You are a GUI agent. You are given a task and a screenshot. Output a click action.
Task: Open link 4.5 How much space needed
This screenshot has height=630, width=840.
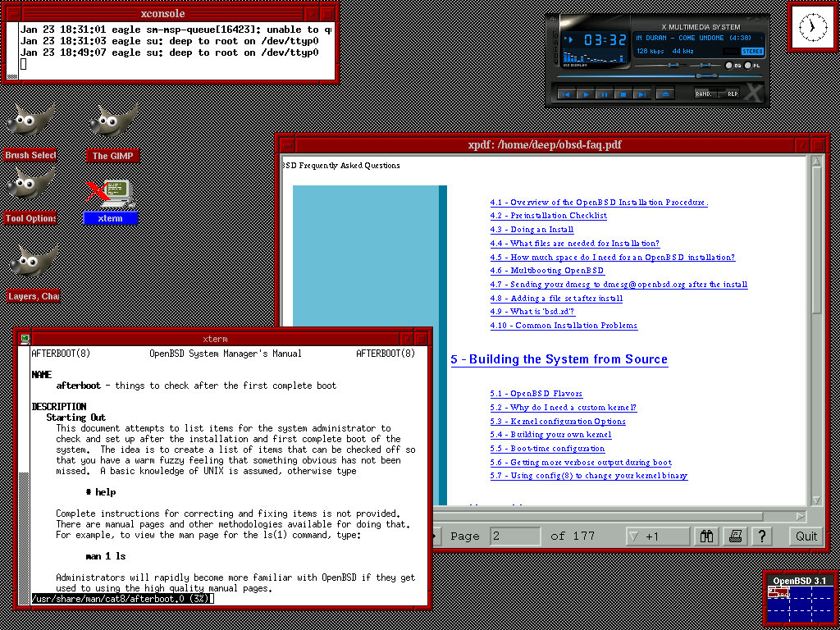(612, 257)
